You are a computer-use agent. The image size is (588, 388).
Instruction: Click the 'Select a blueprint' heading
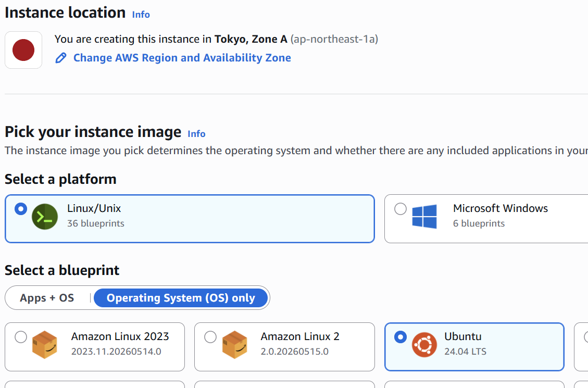point(62,270)
